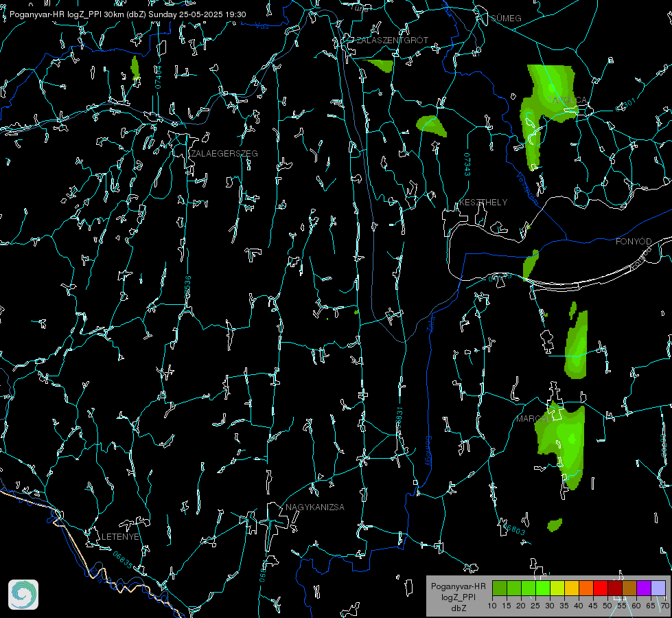Click the road number label 07404
The height and width of the screenshot is (618, 672).
pyautogui.click(x=158, y=77)
